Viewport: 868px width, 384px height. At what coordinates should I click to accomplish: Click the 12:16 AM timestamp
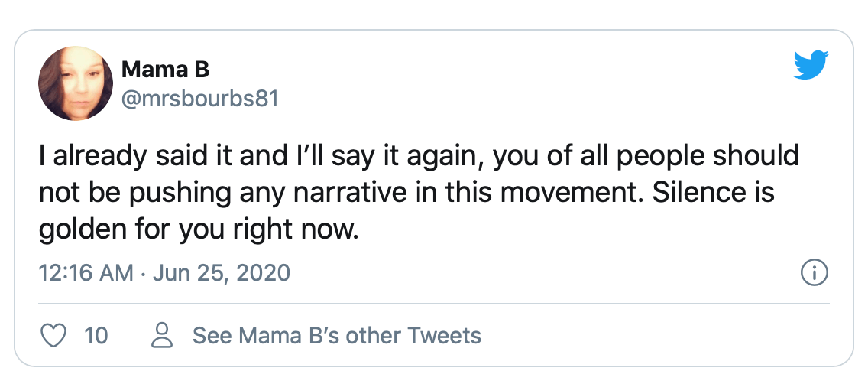(x=86, y=272)
